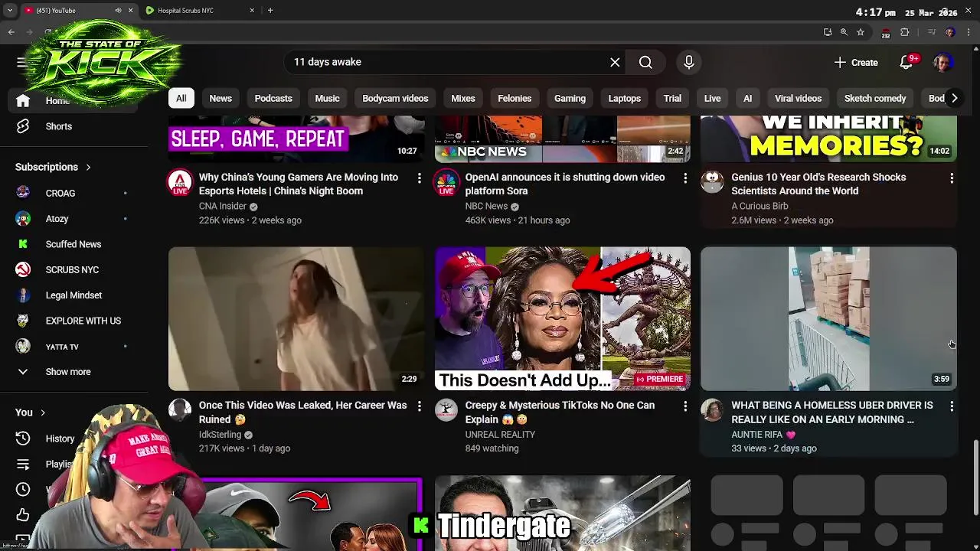Open options for OpenAI Sora video
The height and width of the screenshot is (551, 980).
point(685,178)
